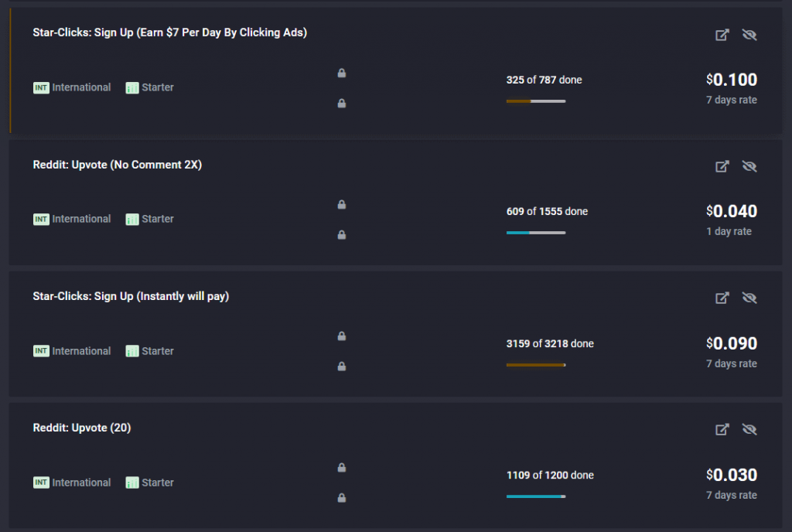Hide the Star-Clicks Instantly will pay job
Screen dimensions: 792x532
click(749, 298)
